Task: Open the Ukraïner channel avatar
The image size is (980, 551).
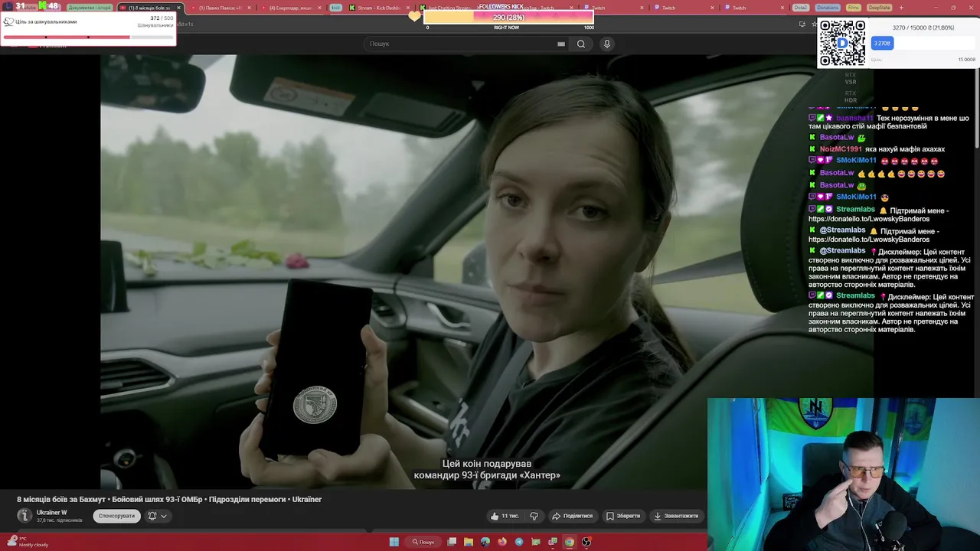Action: pos(24,516)
